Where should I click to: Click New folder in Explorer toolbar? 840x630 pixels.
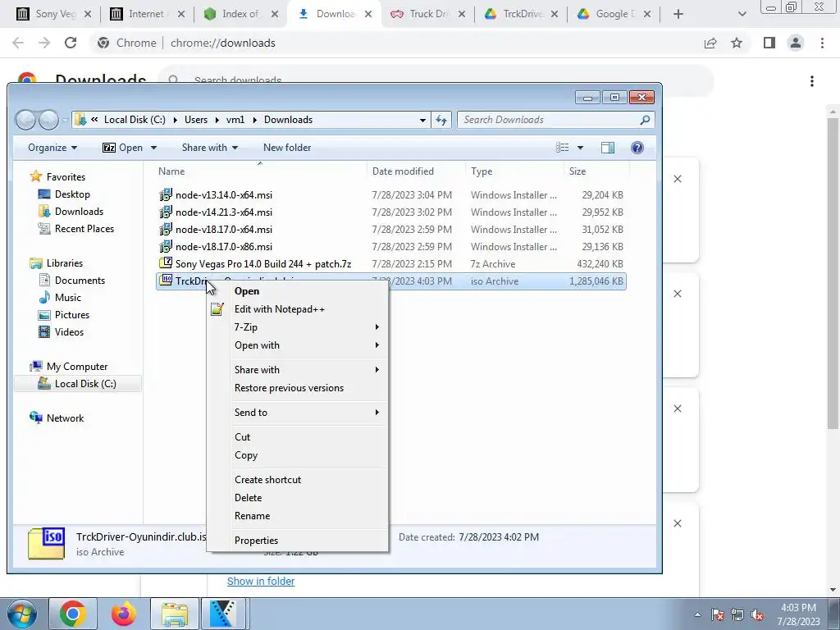pos(286,148)
